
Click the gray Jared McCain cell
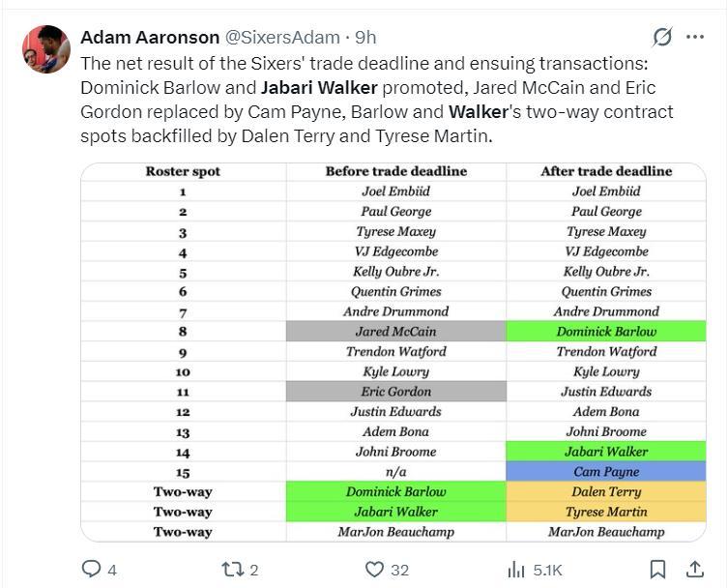[x=395, y=332]
